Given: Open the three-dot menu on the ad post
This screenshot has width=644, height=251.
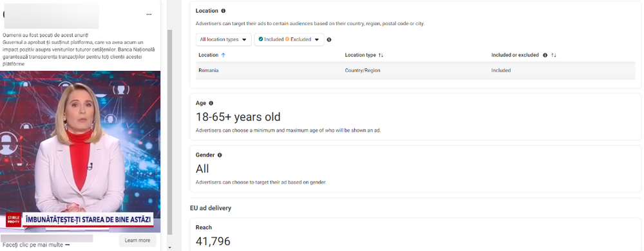Looking at the screenshot, I should click(149, 14).
